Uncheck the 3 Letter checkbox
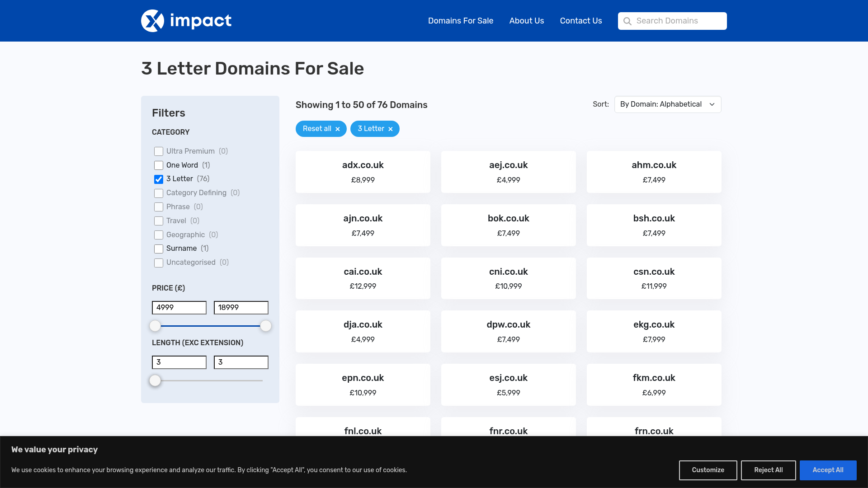The image size is (868, 488). pyautogui.click(x=159, y=179)
